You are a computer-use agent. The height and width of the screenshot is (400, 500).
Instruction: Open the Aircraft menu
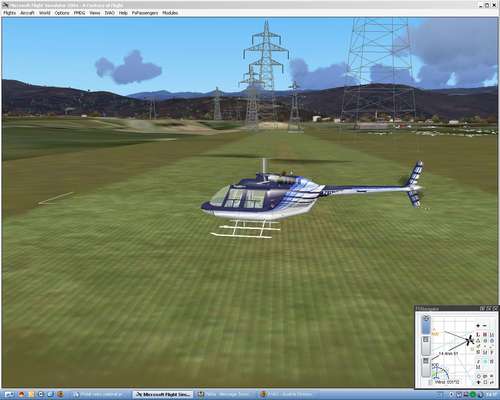(x=27, y=13)
